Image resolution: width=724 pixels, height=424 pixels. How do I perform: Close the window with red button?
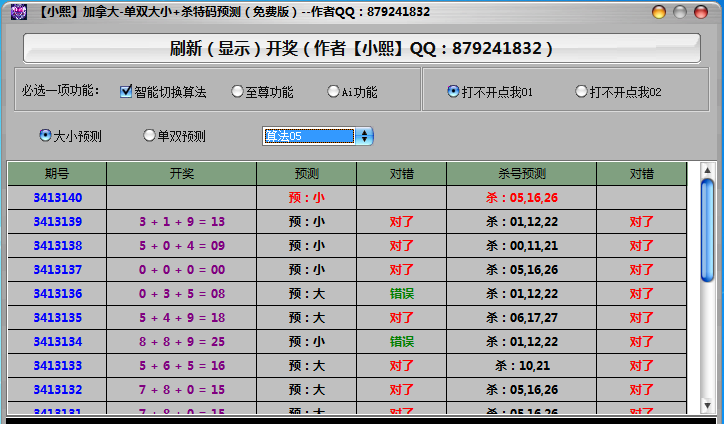tap(701, 12)
